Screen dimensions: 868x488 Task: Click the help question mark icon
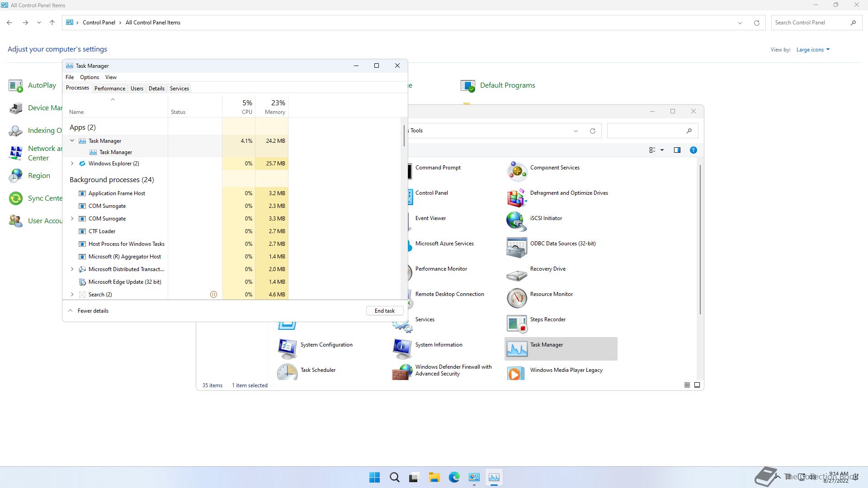point(693,150)
